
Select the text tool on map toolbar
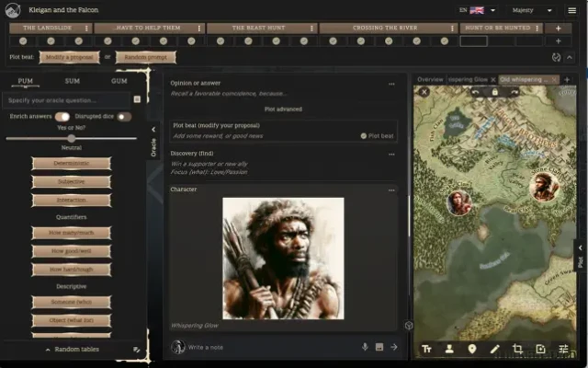[x=426, y=349]
